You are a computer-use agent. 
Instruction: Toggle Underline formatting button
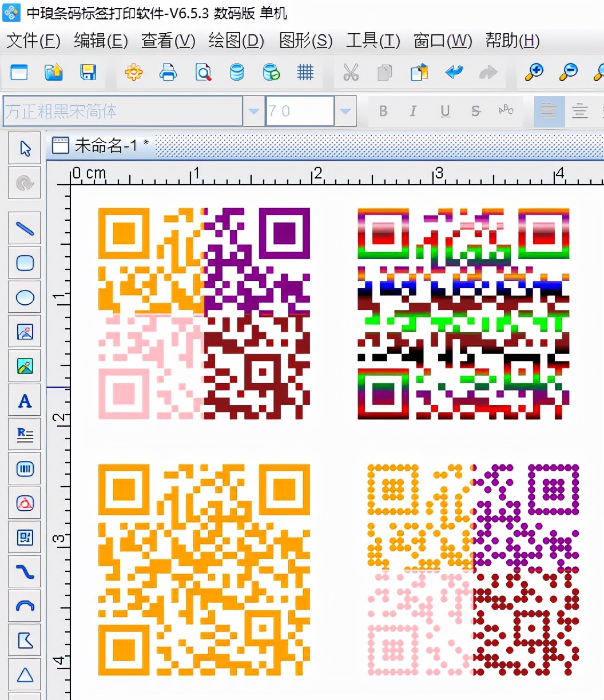445,111
